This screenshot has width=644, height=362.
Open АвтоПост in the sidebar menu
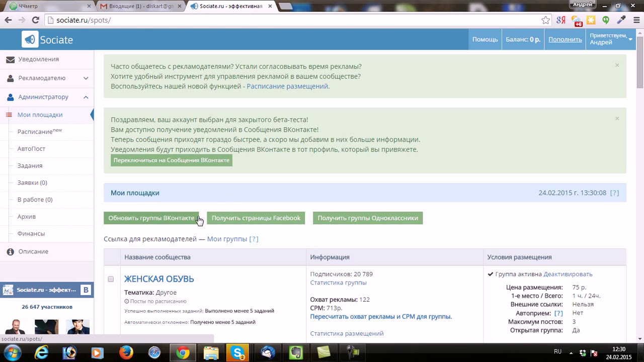(x=31, y=149)
